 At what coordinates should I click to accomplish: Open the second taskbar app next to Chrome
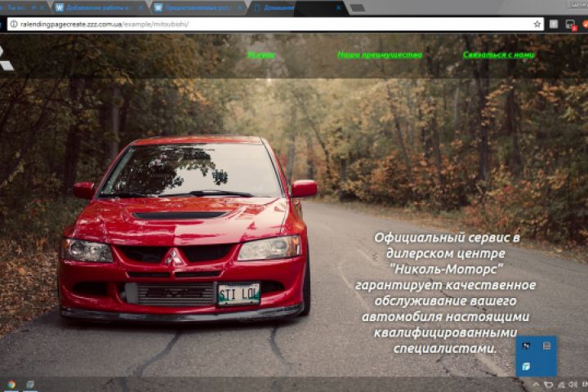click(30, 385)
